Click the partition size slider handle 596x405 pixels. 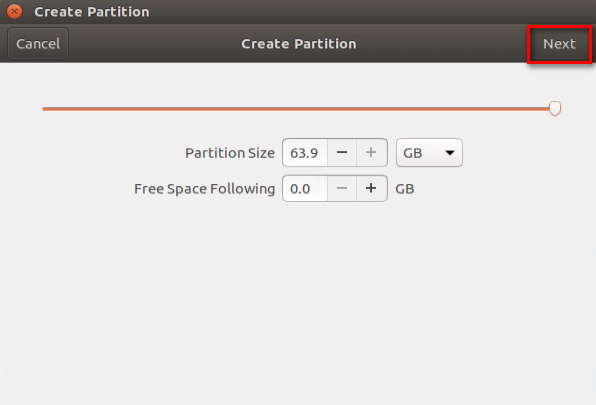555,109
